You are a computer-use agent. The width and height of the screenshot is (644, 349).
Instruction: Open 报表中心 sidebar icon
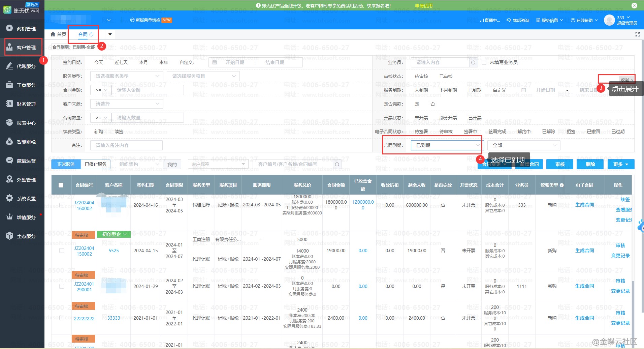(x=9, y=123)
